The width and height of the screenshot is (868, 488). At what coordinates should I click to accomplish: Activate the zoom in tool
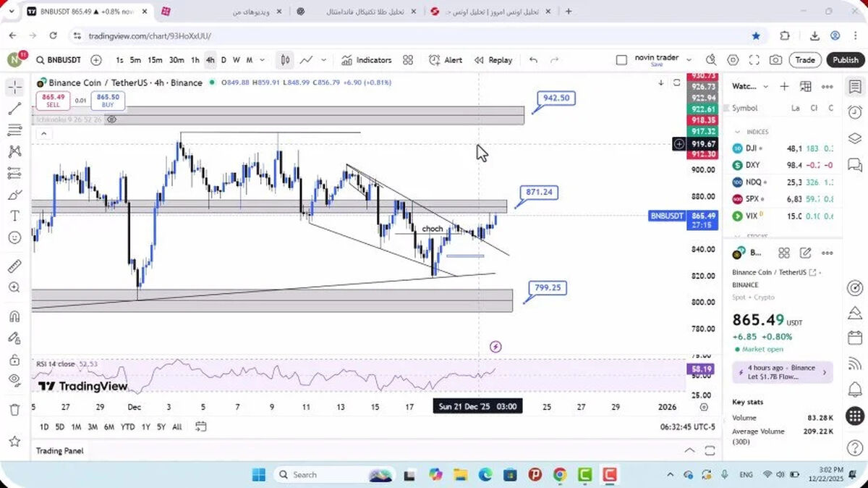[x=14, y=287]
